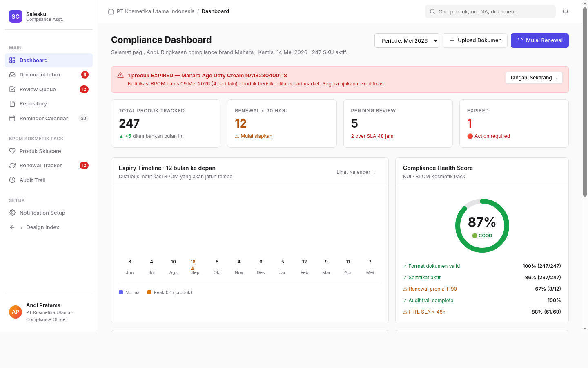The width and height of the screenshot is (588, 368).
Task: Click Expired card showing 1
Action: coord(514,123)
